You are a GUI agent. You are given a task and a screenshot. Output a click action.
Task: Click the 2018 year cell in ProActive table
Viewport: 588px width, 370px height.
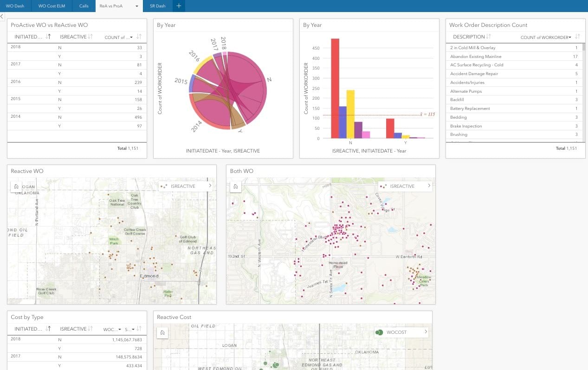pos(15,47)
